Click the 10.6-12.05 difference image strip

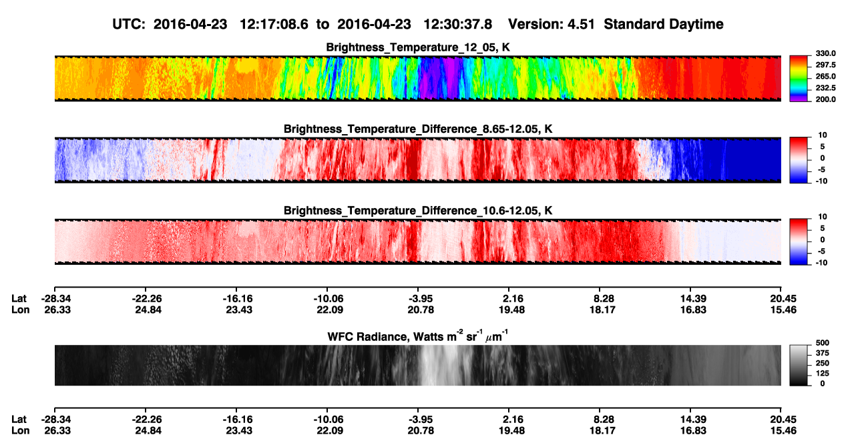coord(417,242)
